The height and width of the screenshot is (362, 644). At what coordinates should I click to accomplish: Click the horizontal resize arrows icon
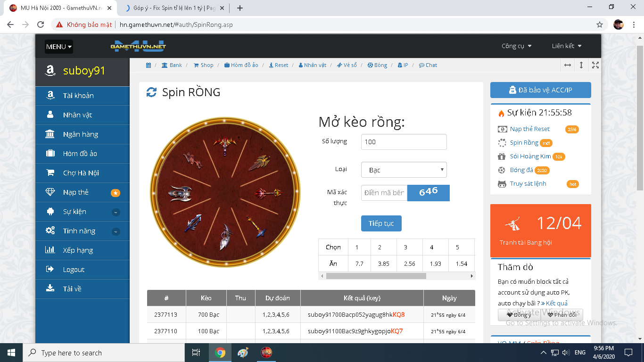tap(568, 65)
